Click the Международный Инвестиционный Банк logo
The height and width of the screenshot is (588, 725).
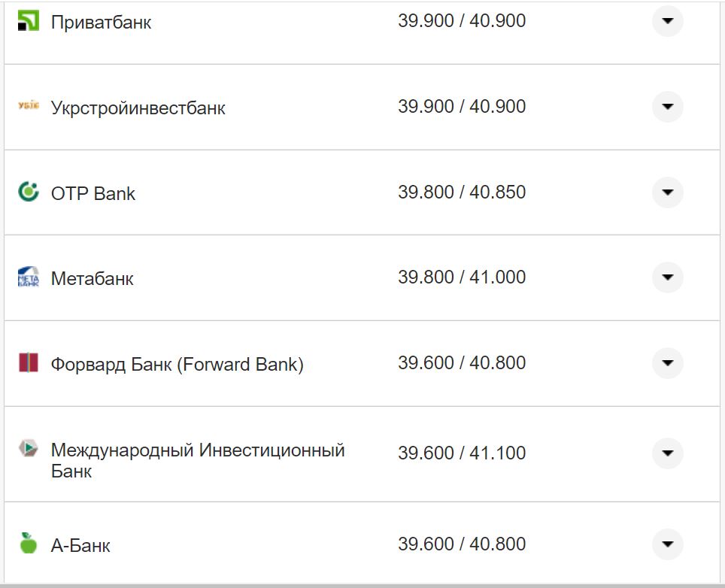click(27, 449)
